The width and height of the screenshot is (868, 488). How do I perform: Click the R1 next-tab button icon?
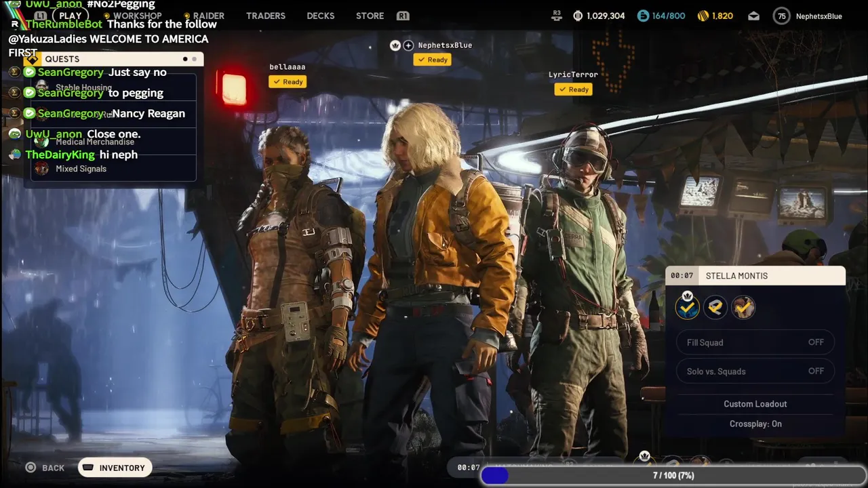[x=403, y=16]
